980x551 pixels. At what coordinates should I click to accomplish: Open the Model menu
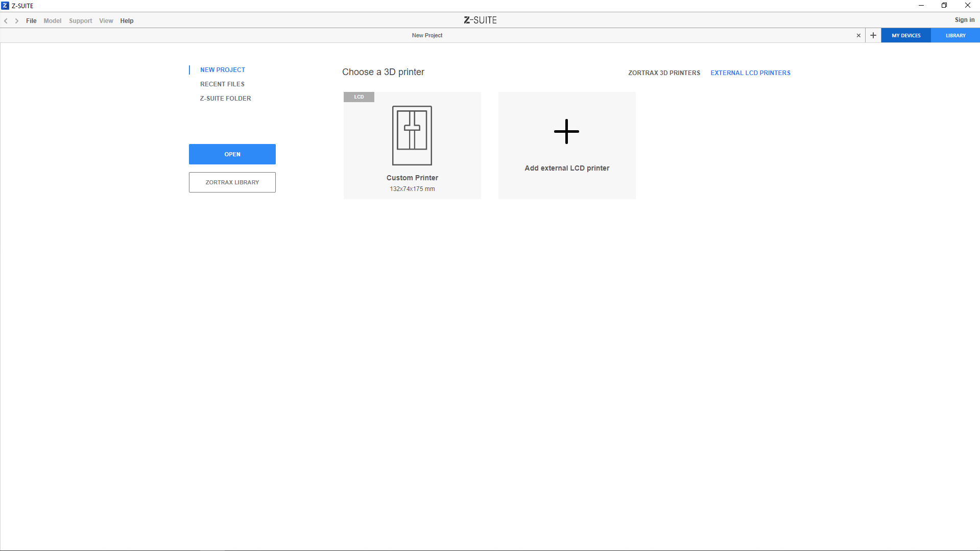point(52,21)
